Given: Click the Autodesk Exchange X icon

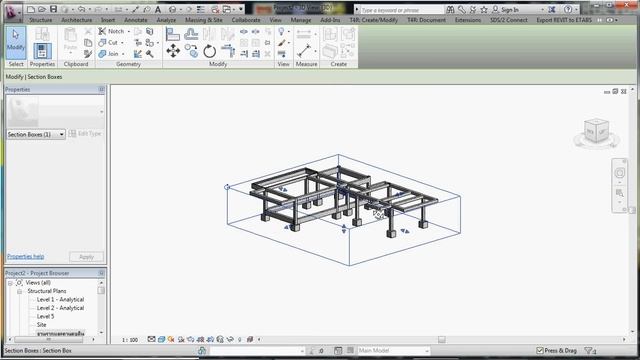Looking at the screenshot, I should coord(552,9).
